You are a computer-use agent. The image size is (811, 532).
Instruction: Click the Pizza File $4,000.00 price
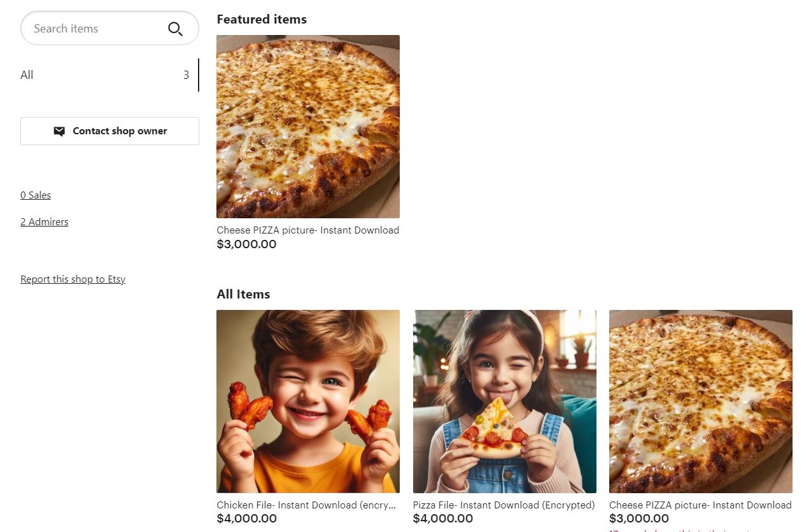(x=442, y=519)
